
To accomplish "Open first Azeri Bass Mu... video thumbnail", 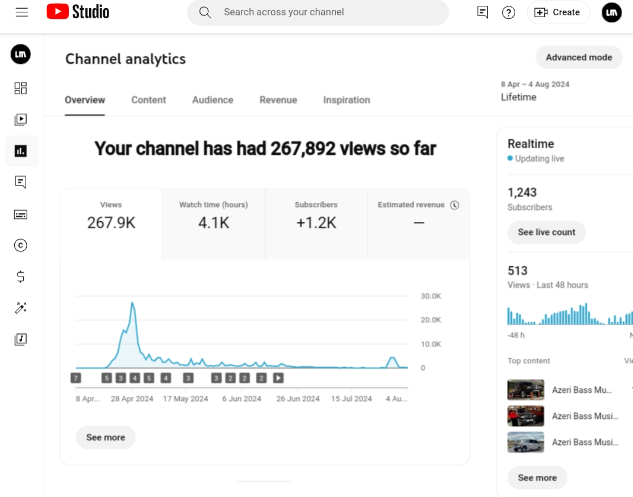I will (x=526, y=390).
